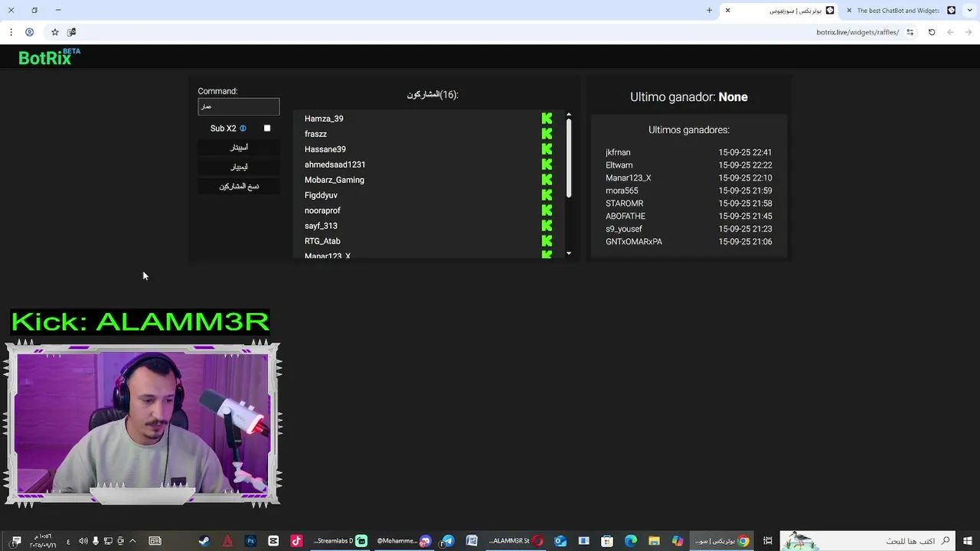This screenshot has width=980, height=551.
Task: Select participant sayf_313
Action: coord(321,226)
